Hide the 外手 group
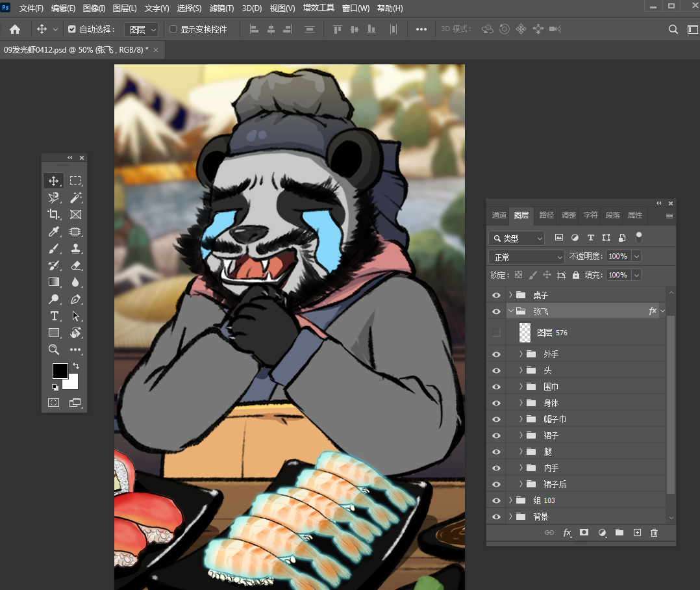 coord(496,354)
